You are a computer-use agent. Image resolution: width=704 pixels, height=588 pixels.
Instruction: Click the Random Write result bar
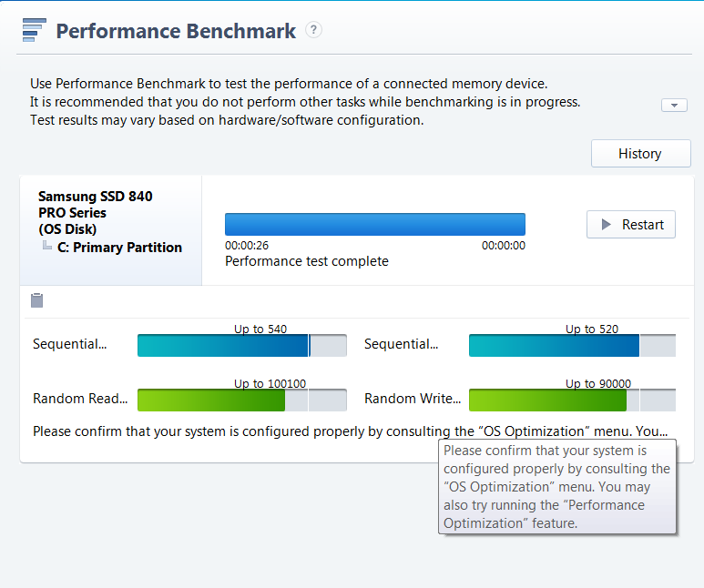point(572,400)
